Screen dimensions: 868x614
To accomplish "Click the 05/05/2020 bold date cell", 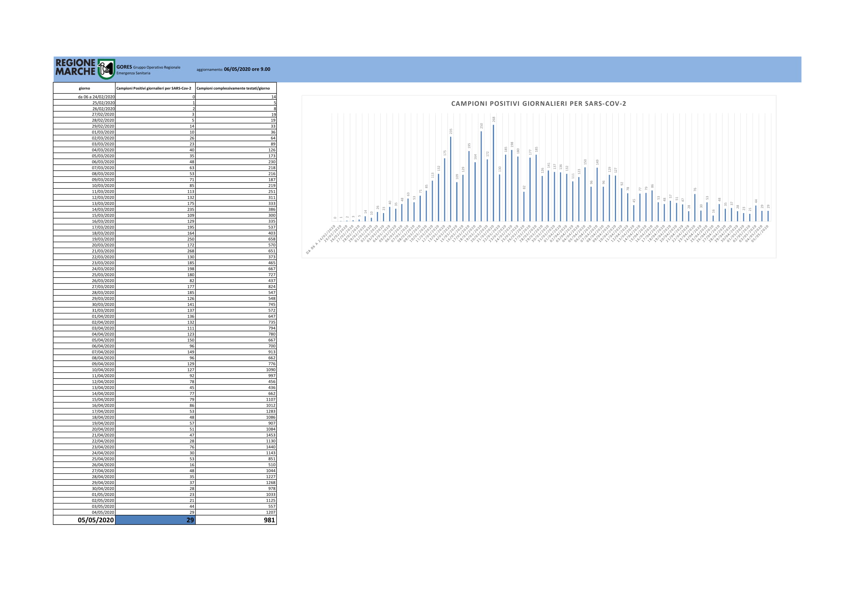I will tap(84, 520).
